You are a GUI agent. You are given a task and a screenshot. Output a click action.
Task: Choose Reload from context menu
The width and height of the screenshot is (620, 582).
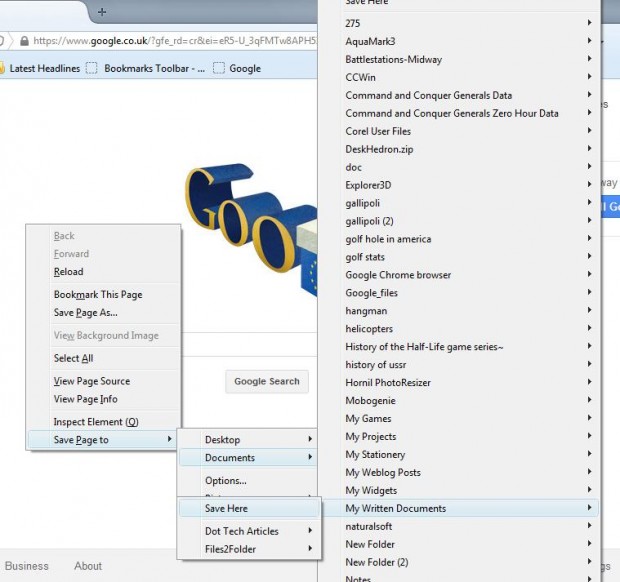click(104, 272)
